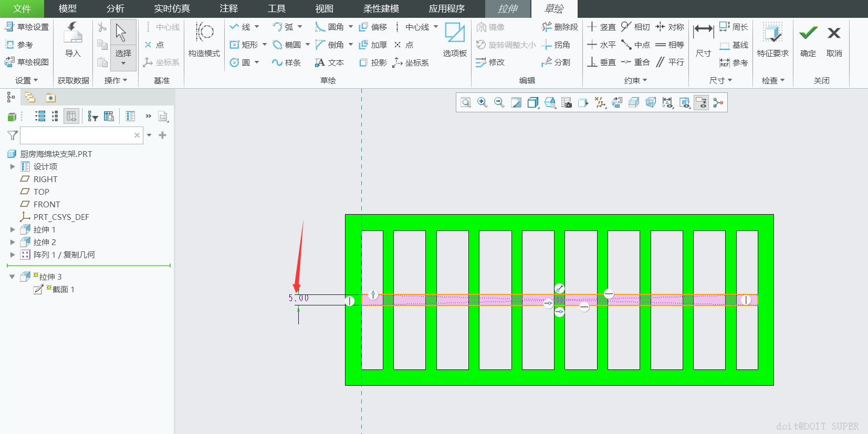Click the model tree search field
Screen dimensions: 868x434
click(x=77, y=135)
